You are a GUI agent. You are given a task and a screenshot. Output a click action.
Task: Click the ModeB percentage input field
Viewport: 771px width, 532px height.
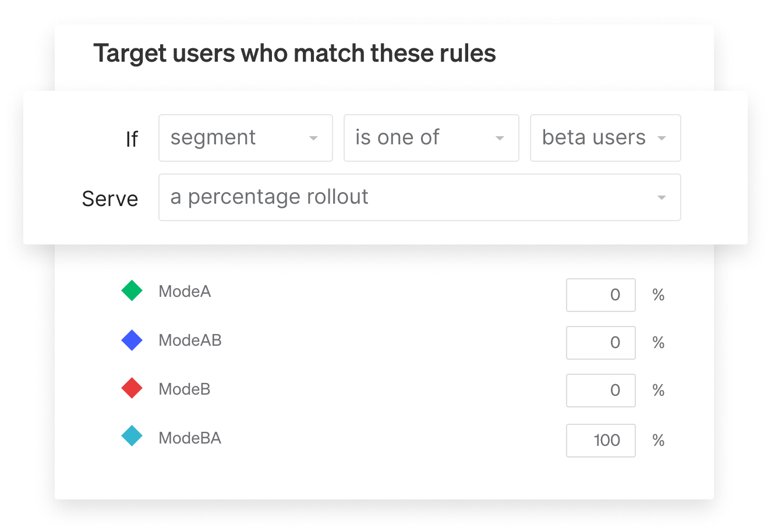coord(600,391)
